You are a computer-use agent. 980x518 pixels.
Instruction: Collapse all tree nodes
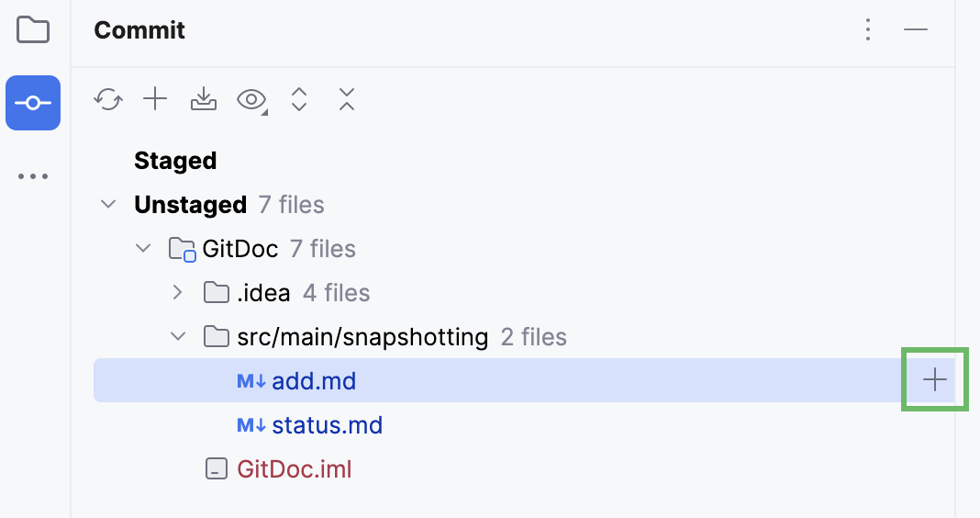click(x=346, y=99)
